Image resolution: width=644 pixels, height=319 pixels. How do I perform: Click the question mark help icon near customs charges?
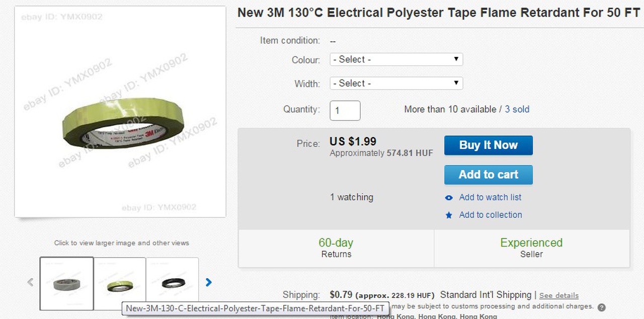pyautogui.click(x=601, y=307)
